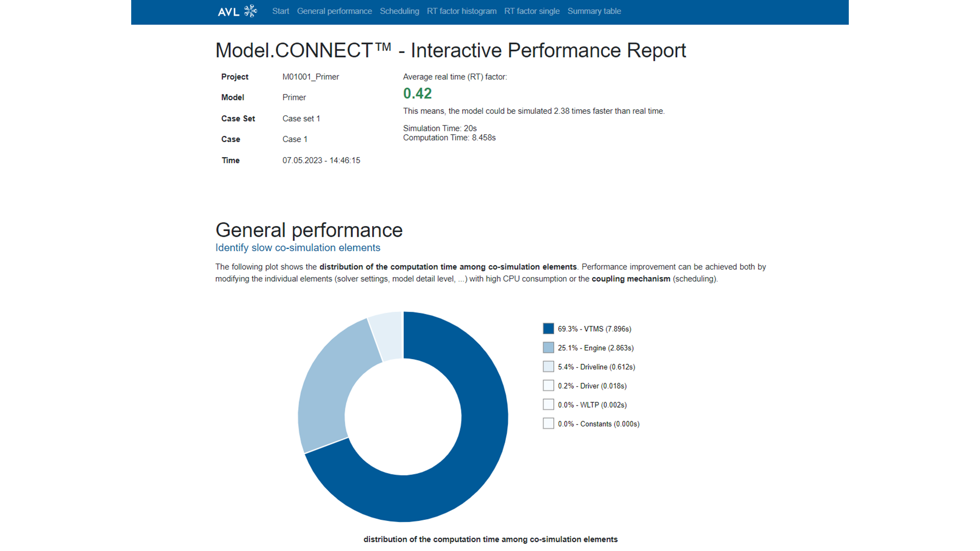
Task: Click project name M01001_Primer
Action: click(311, 77)
